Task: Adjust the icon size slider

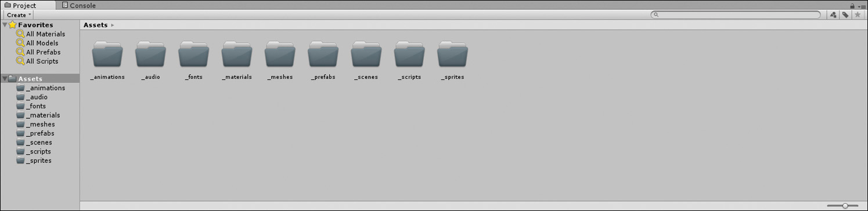Action: 845,206
